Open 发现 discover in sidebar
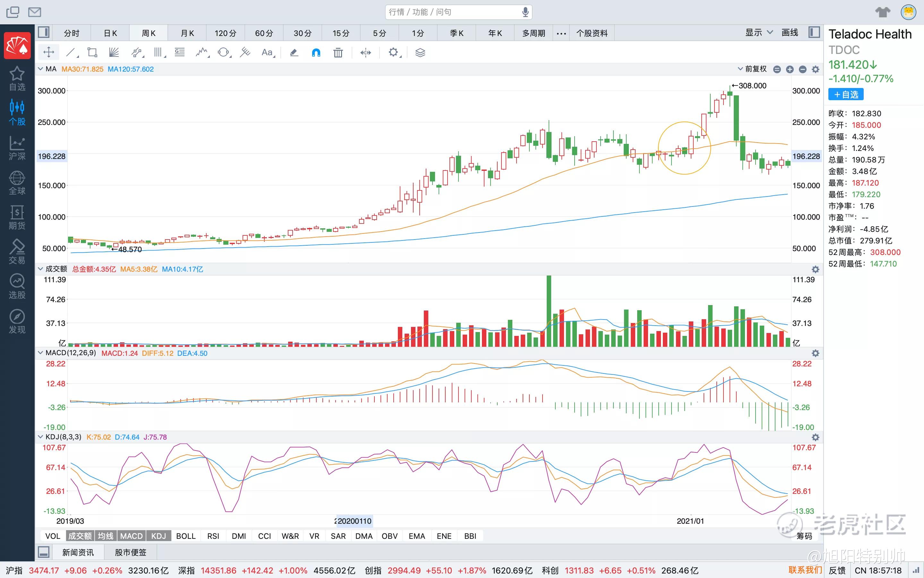The width and height of the screenshot is (924, 578). click(x=17, y=321)
